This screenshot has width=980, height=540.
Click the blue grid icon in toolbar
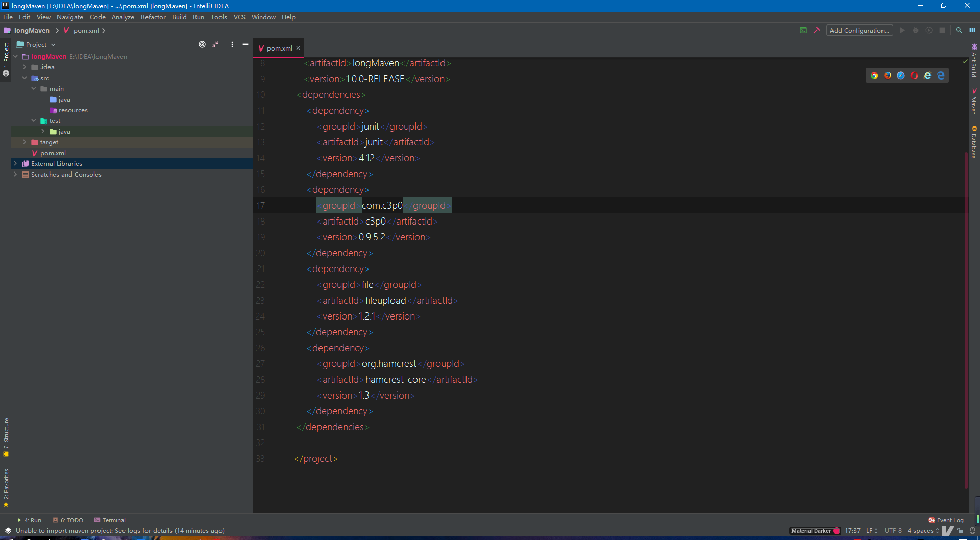click(x=972, y=31)
